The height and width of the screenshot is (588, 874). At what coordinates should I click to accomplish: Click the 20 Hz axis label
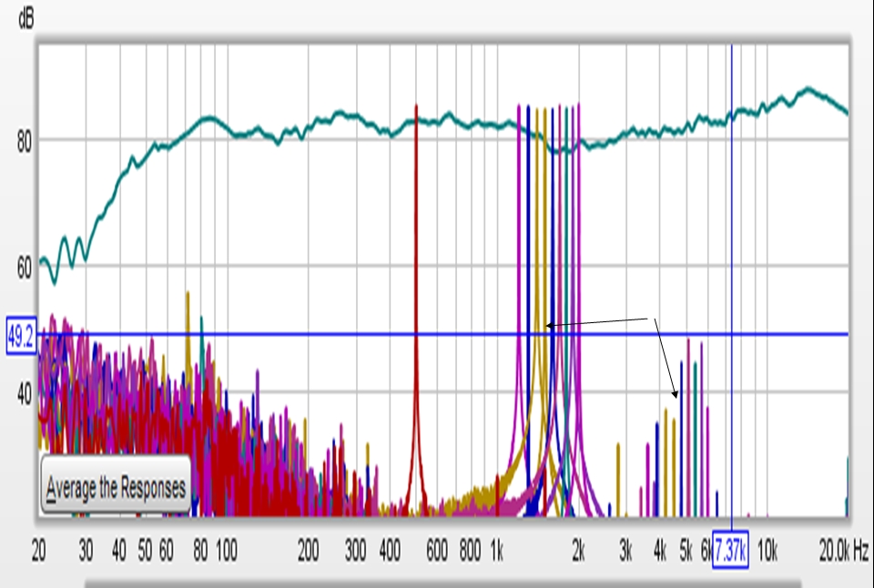[x=38, y=551]
